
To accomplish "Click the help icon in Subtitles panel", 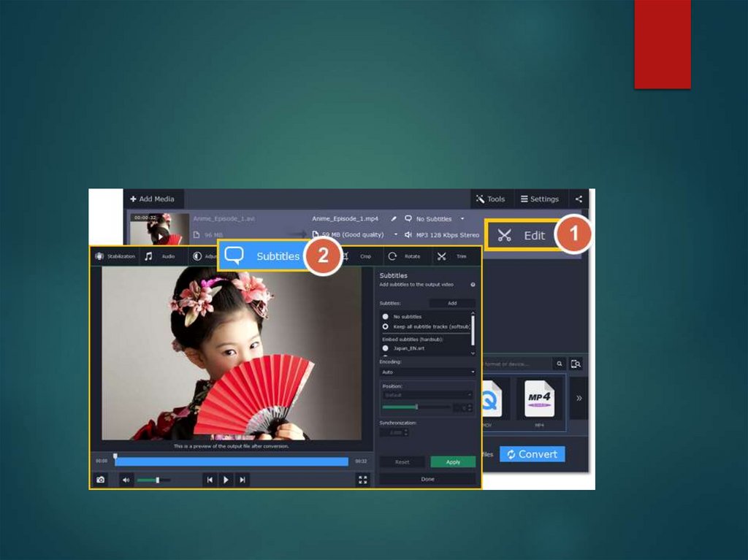I will pos(473,285).
